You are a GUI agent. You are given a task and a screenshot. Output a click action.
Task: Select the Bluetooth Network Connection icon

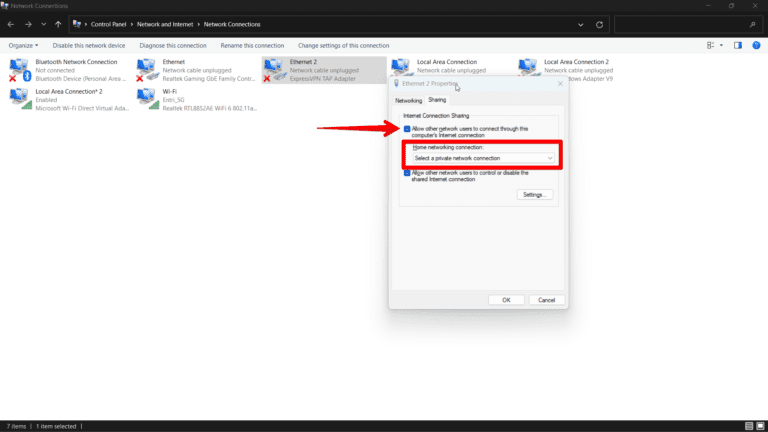20,70
